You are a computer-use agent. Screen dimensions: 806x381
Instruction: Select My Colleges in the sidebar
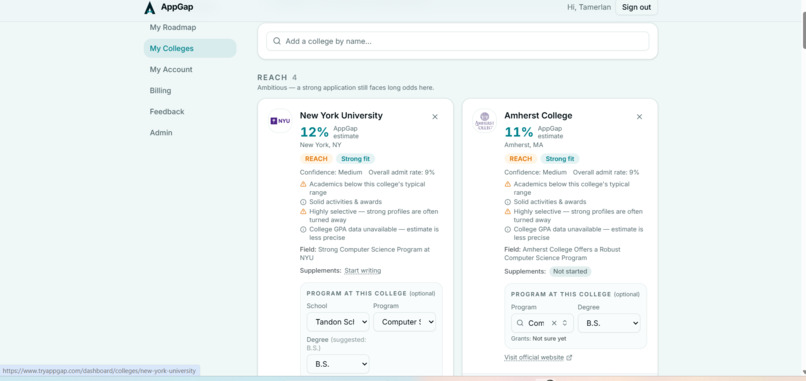[190, 48]
